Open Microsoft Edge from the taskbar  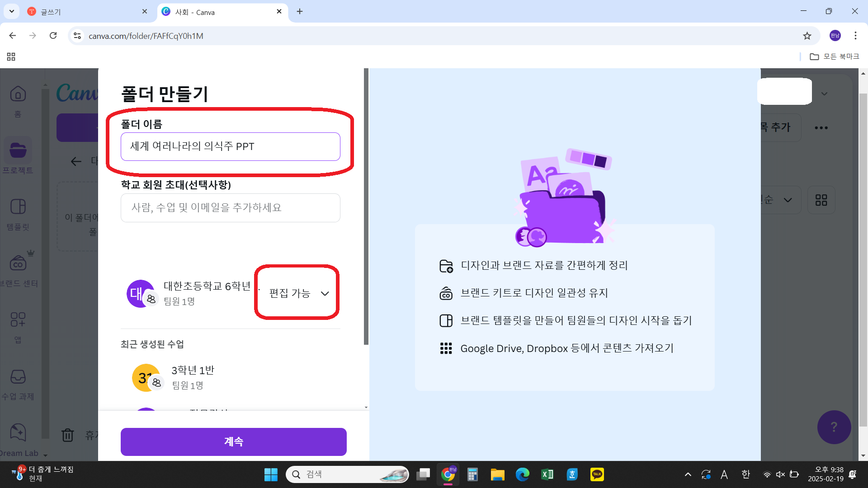(522, 474)
